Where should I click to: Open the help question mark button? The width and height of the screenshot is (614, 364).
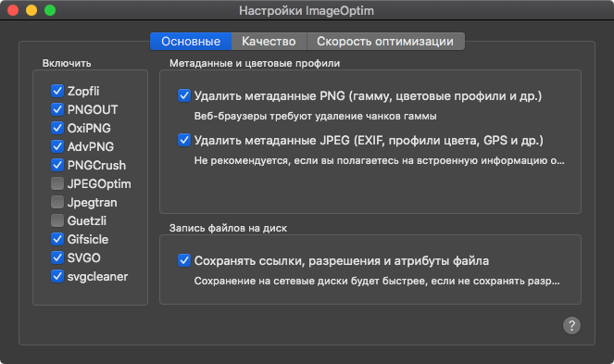tap(571, 326)
